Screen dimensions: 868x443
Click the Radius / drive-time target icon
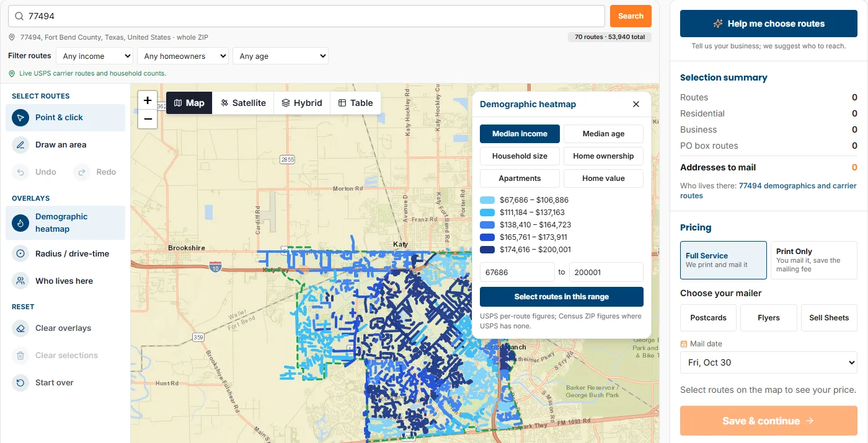tap(20, 254)
